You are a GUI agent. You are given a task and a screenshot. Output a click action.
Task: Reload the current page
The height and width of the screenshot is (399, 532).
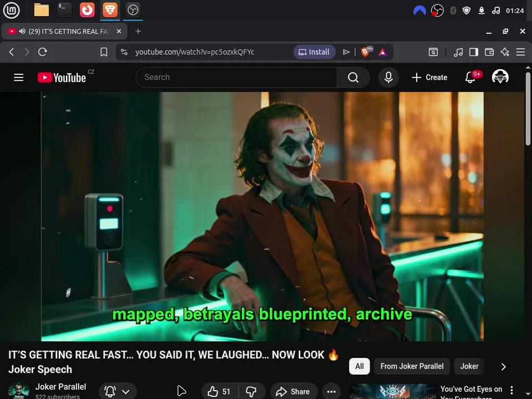click(x=43, y=52)
